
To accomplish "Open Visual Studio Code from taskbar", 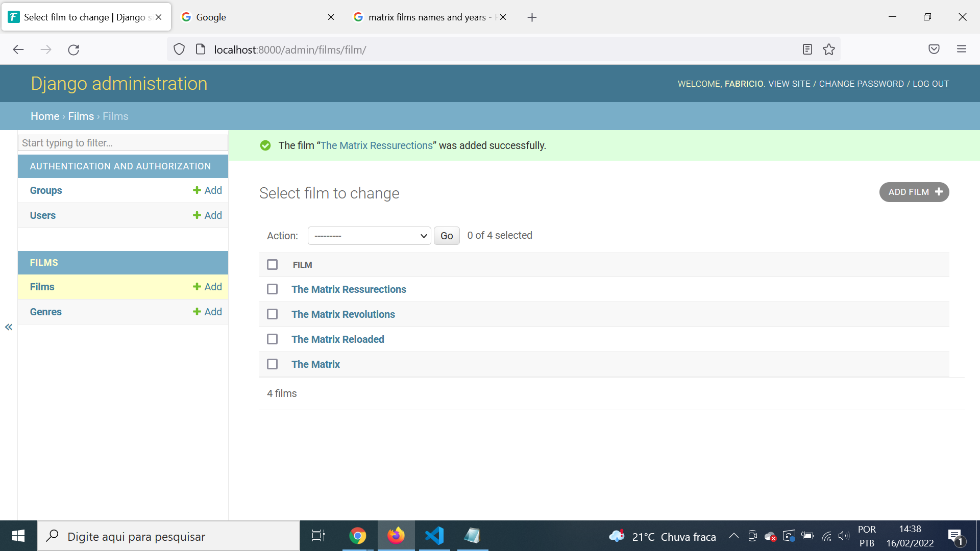I will pos(434,536).
